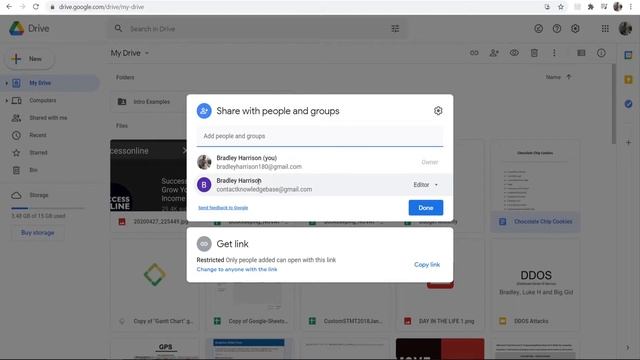Click the browser address bar URL
Viewport: 640px width, 360px height.
click(x=101, y=7)
